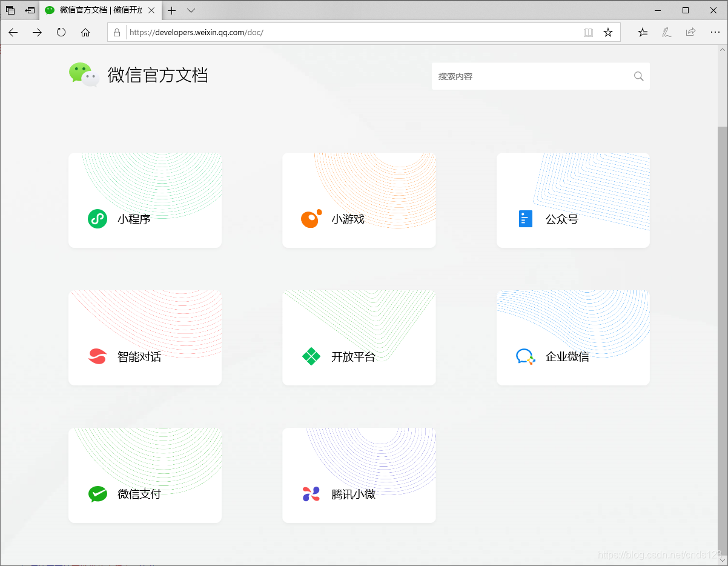Open a new tab with plus button
The height and width of the screenshot is (566, 728).
[172, 10]
